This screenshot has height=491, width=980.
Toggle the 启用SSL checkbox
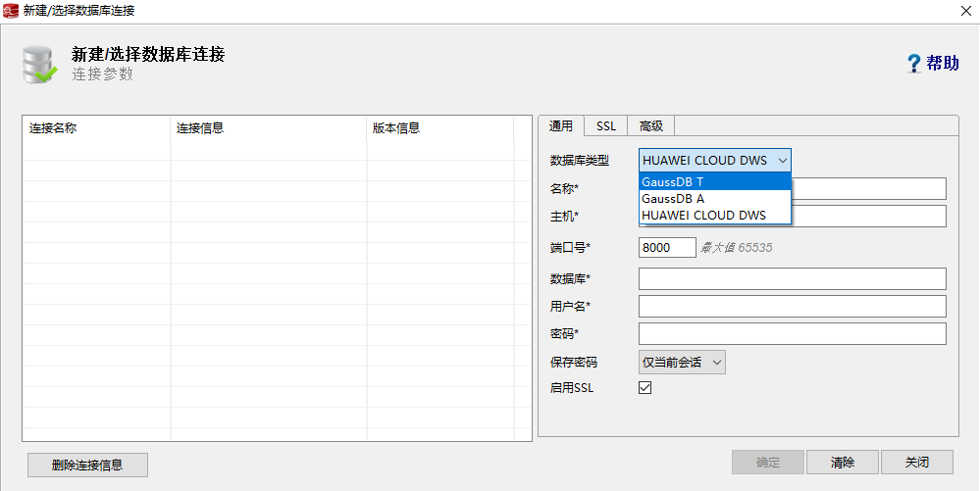[x=645, y=388]
